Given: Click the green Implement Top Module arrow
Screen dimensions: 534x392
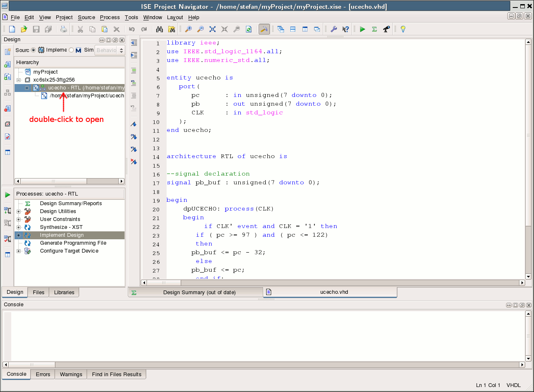Looking at the screenshot, I should point(362,29).
